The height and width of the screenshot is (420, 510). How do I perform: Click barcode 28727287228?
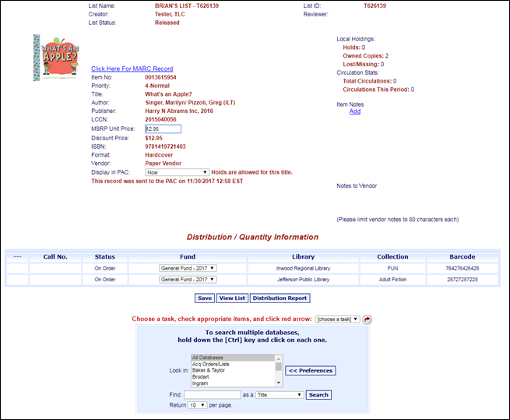click(463, 279)
